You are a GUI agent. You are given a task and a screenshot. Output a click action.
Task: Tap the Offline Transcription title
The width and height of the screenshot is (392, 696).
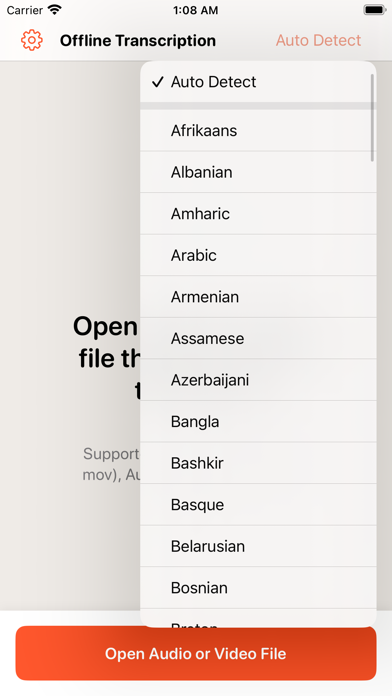pos(138,40)
